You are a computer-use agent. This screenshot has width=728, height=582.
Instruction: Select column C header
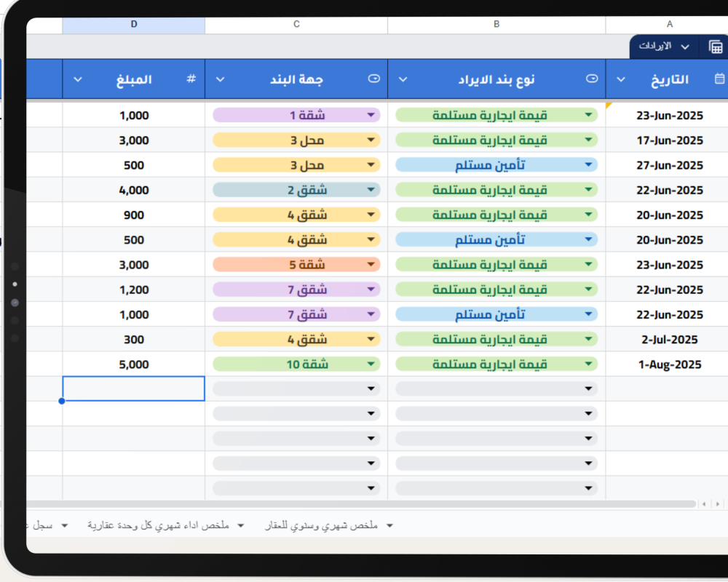tap(296, 25)
